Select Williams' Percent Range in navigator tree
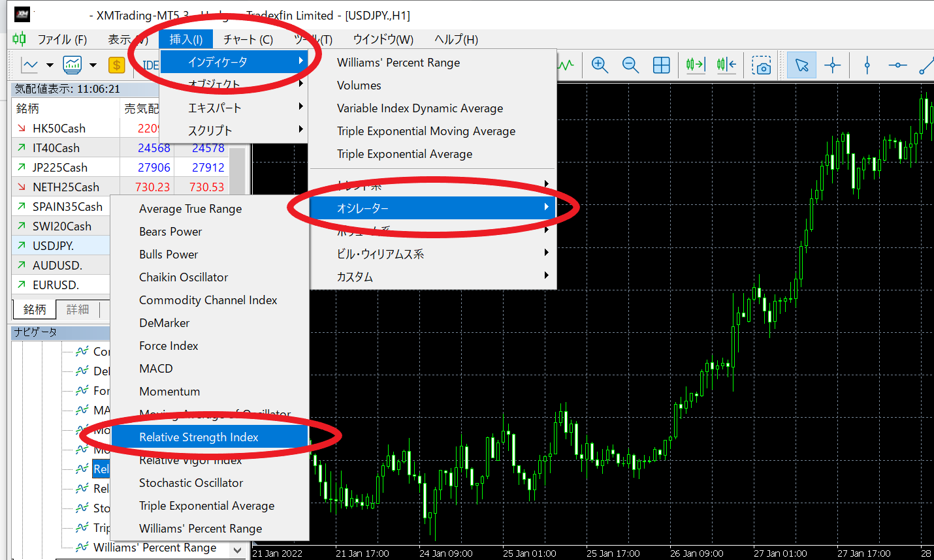The width and height of the screenshot is (934, 560). click(x=154, y=548)
